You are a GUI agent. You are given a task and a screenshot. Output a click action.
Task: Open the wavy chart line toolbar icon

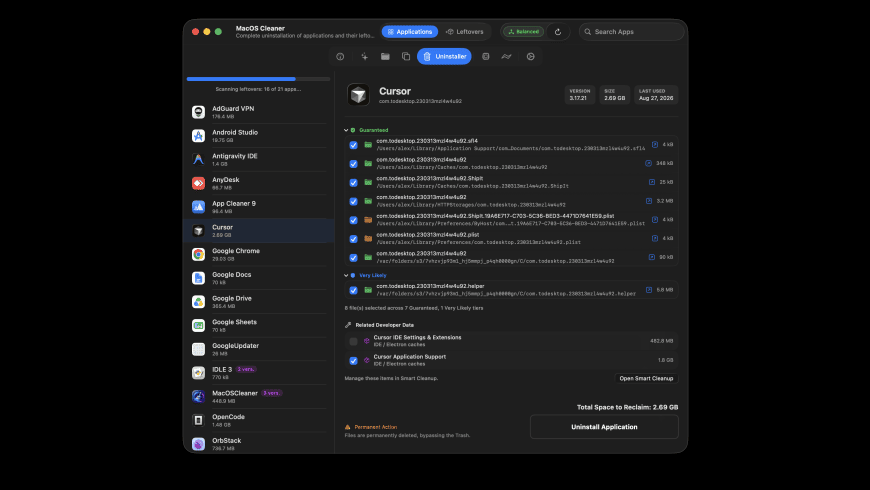pos(507,57)
